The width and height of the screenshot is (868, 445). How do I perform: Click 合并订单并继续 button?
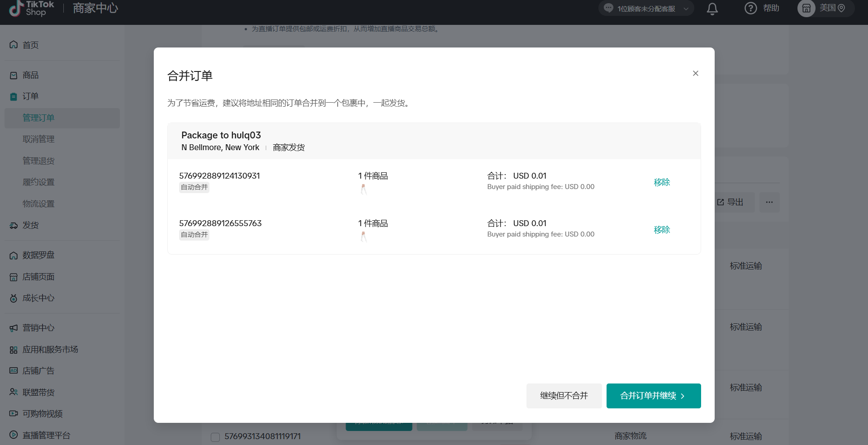coord(653,396)
